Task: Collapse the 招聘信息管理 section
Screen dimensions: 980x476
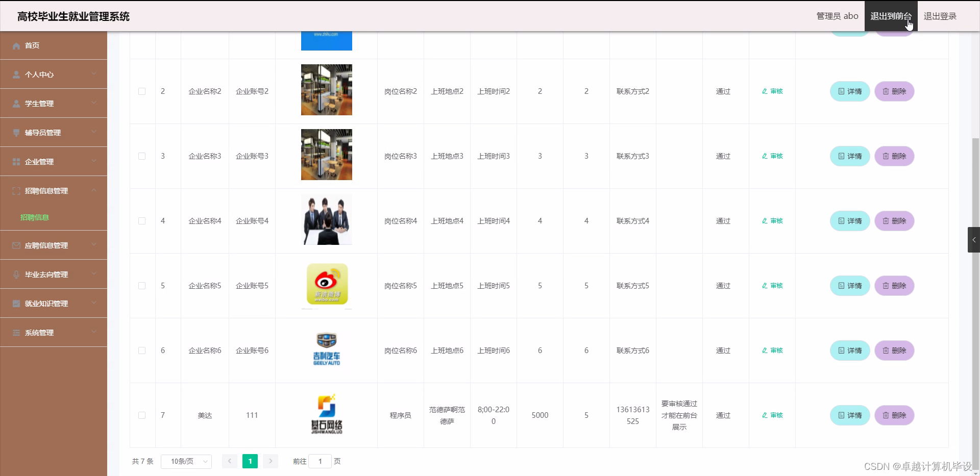Action: coord(94,191)
